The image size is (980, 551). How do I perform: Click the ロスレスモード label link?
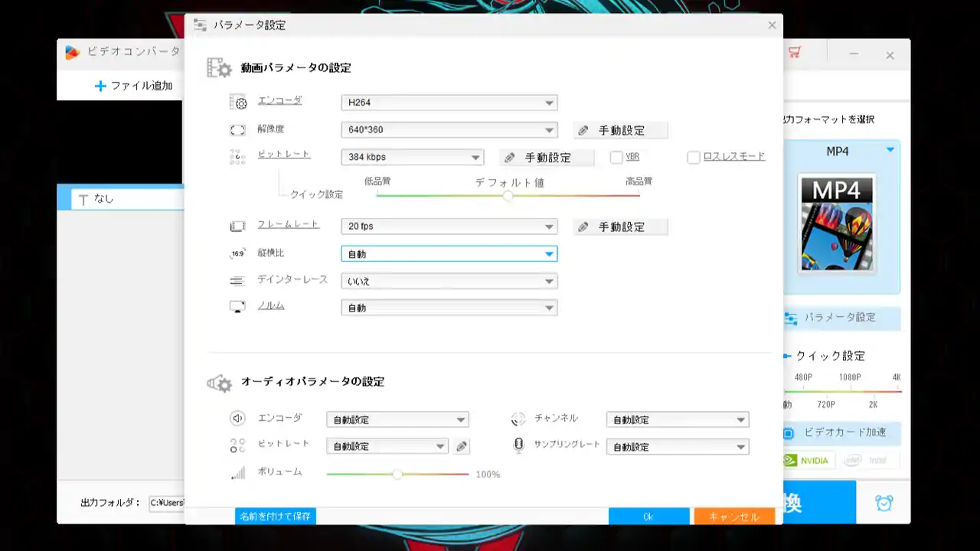point(734,157)
